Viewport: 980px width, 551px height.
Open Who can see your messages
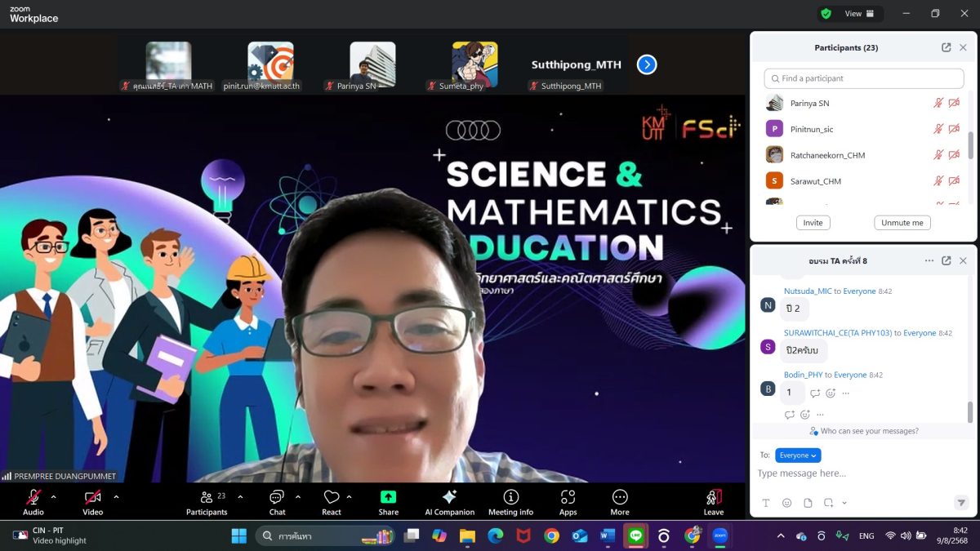tap(864, 431)
